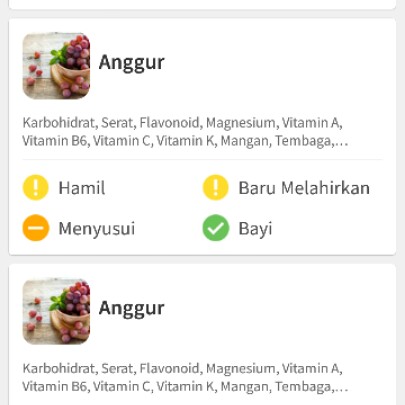This screenshot has width=405, height=405.
Task: Click the Karbohidrat nutrient text in the upper card
Action: pyautogui.click(x=59, y=123)
